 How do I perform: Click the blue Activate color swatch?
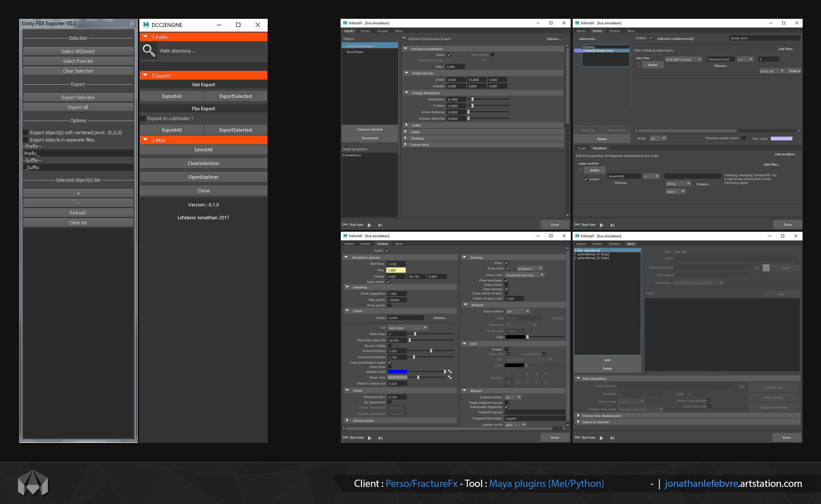pos(397,371)
